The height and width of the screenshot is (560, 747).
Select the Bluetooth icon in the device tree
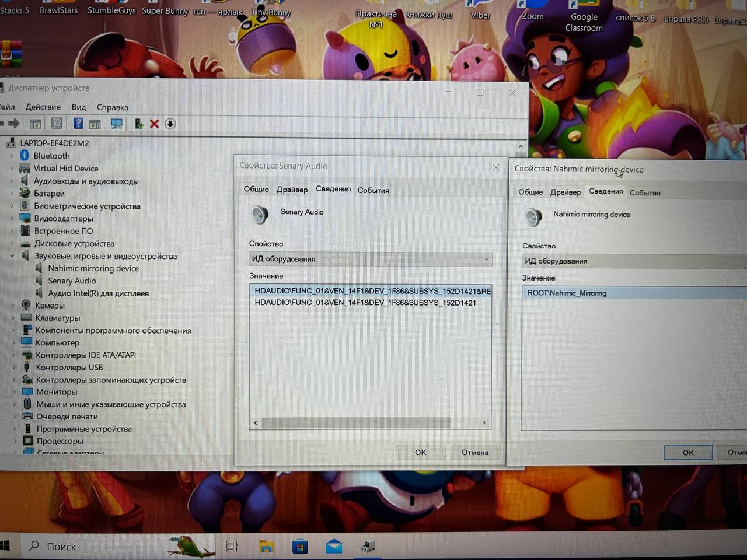click(x=25, y=155)
